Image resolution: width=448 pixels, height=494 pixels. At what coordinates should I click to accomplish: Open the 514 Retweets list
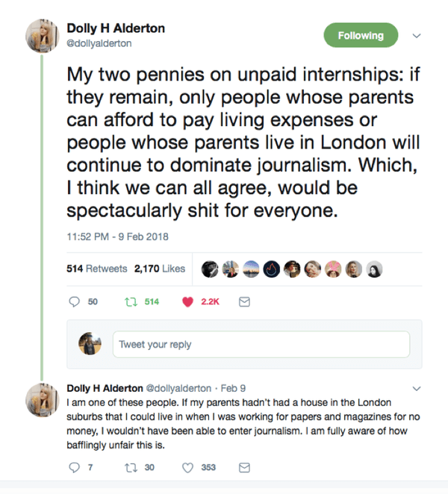click(x=97, y=269)
